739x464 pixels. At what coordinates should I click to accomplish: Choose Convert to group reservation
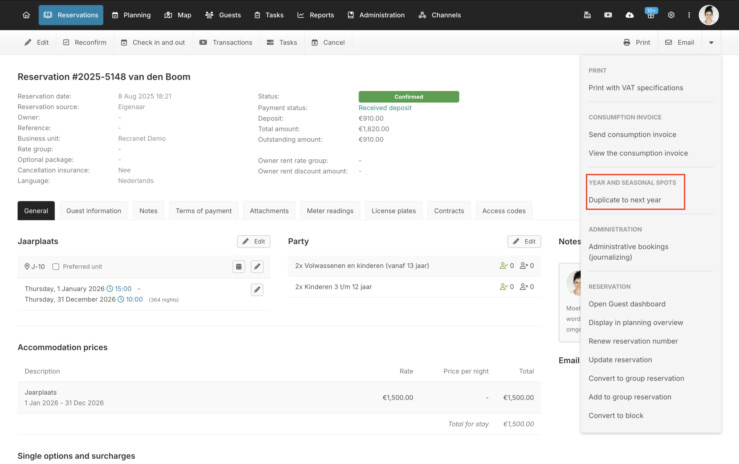pyautogui.click(x=636, y=378)
